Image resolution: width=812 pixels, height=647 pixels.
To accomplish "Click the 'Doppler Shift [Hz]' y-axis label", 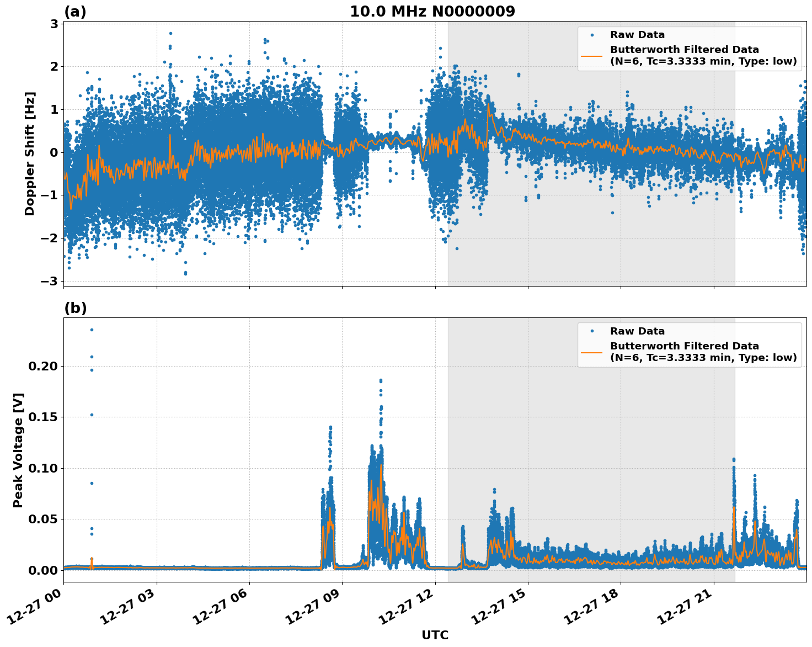I will [x=30, y=153].
